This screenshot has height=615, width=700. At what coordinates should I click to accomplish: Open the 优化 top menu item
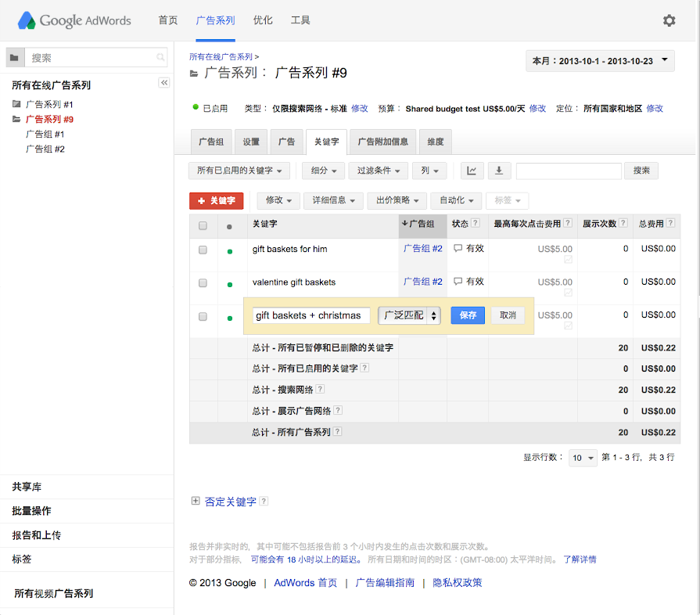263,20
